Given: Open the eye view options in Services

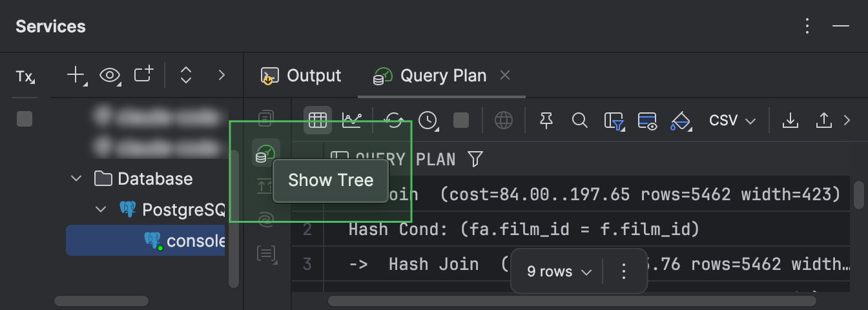Looking at the screenshot, I should [110, 76].
